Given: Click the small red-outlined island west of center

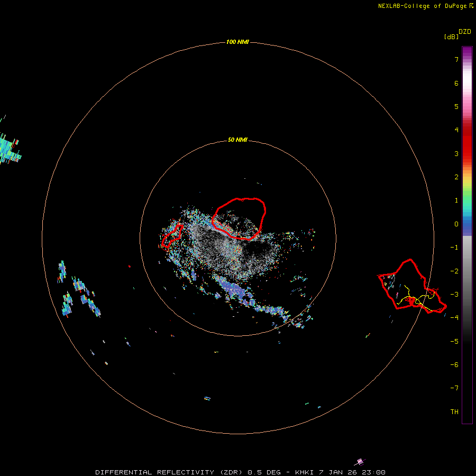Looking at the screenshot, I should click(x=172, y=235).
